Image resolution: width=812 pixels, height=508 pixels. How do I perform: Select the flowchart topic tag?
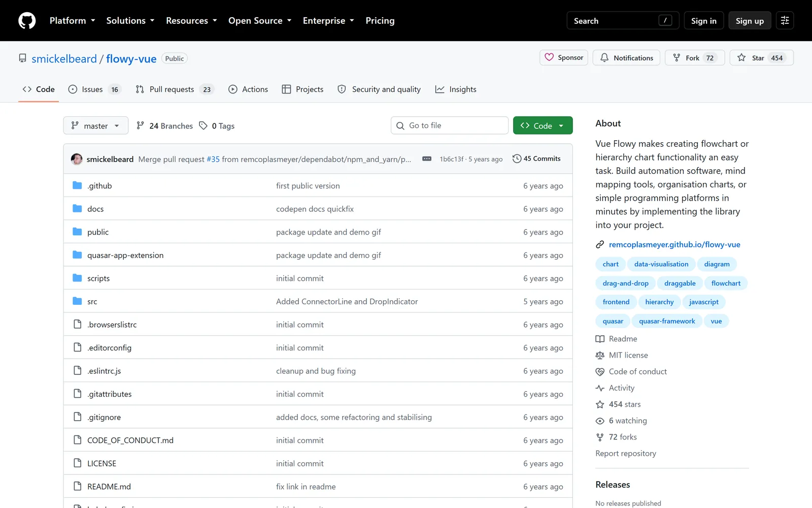tap(726, 283)
